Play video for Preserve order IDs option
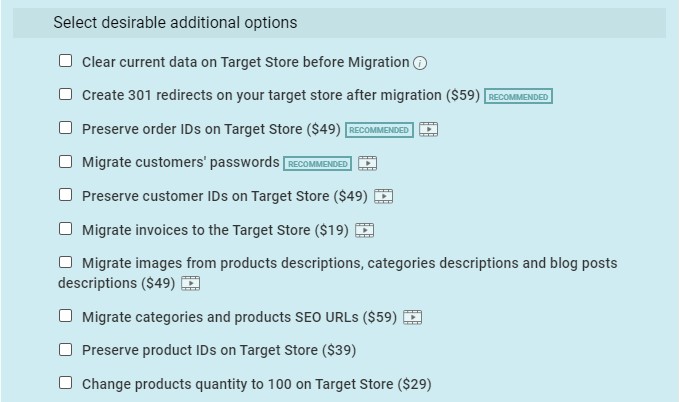Screen dimensions: 679x402 pyautogui.click(x=428, y=130)
